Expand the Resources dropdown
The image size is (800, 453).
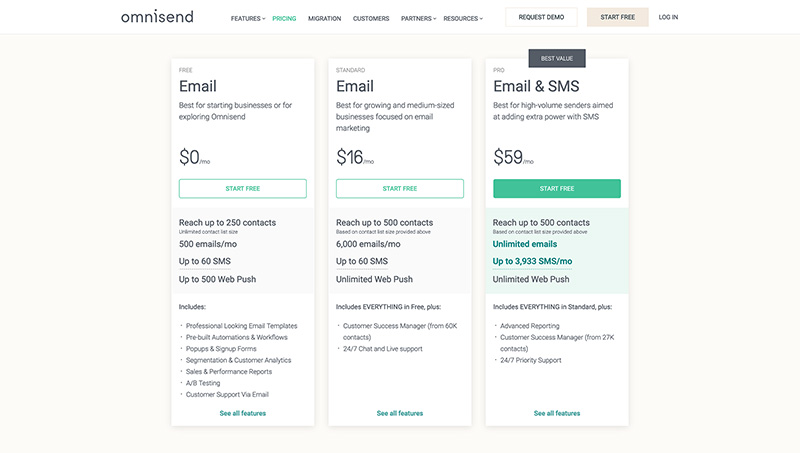(x=463, y=18)
